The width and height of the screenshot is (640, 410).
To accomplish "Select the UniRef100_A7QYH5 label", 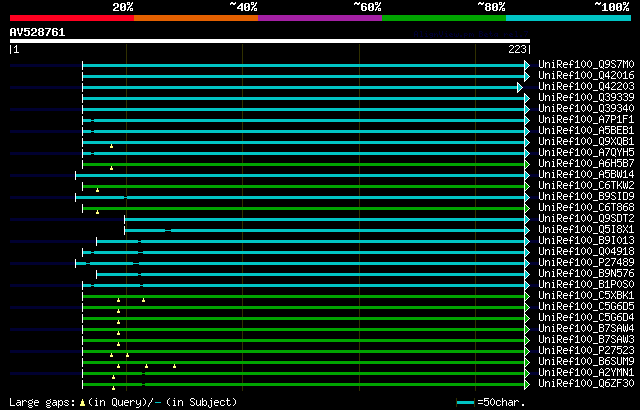I will (x=586, y=153).
